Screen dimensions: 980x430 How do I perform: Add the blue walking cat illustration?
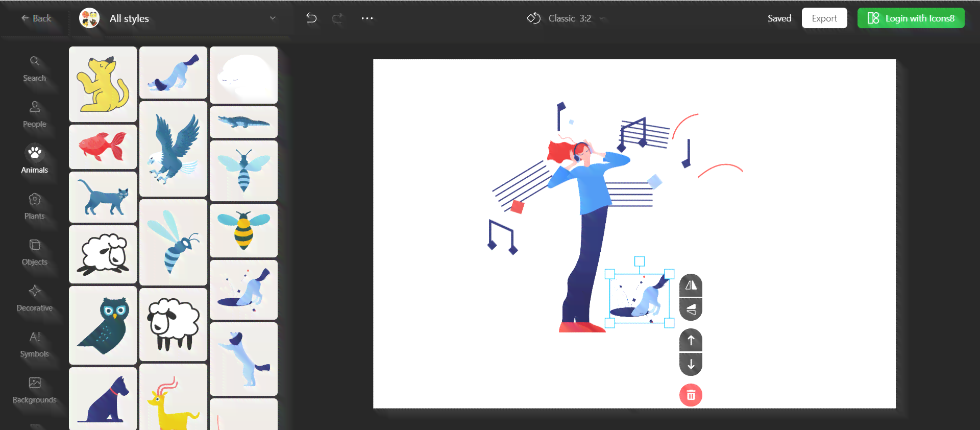[x=103, y=197]
